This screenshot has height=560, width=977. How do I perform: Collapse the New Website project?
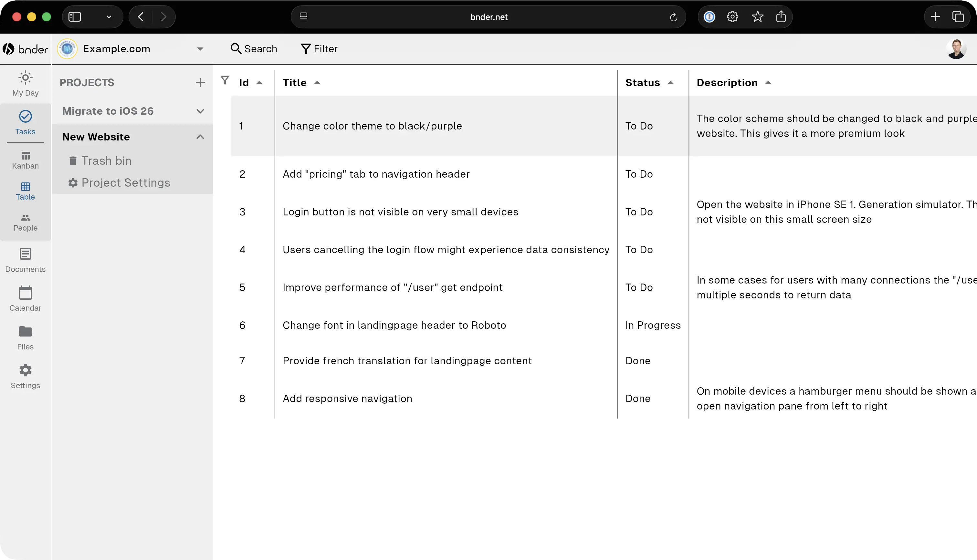[x=200, y=137]
